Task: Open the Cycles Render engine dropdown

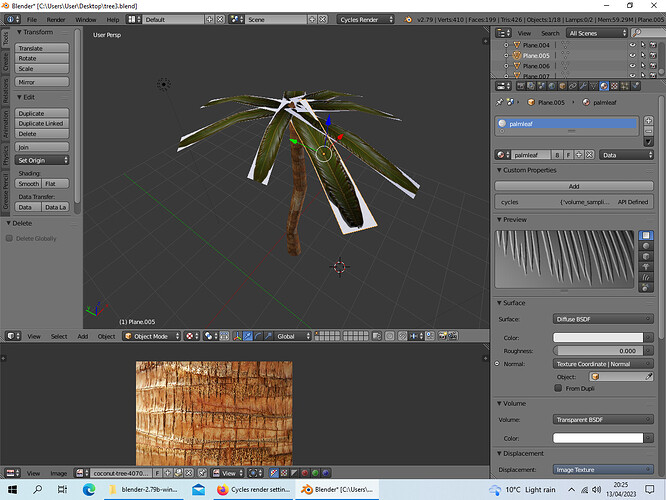Action: 365,20
